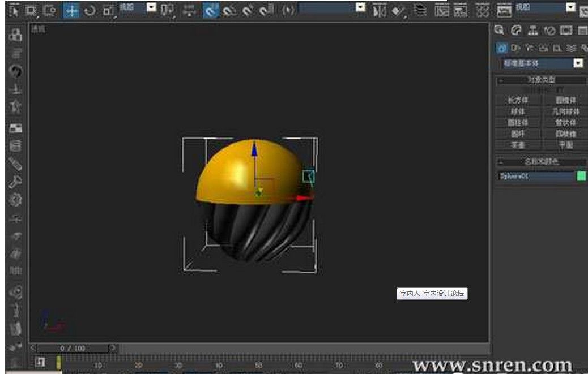Toggle Spinner Snap
The height and width of the screenshot is (374, 588).
click(x=266, y=11)
